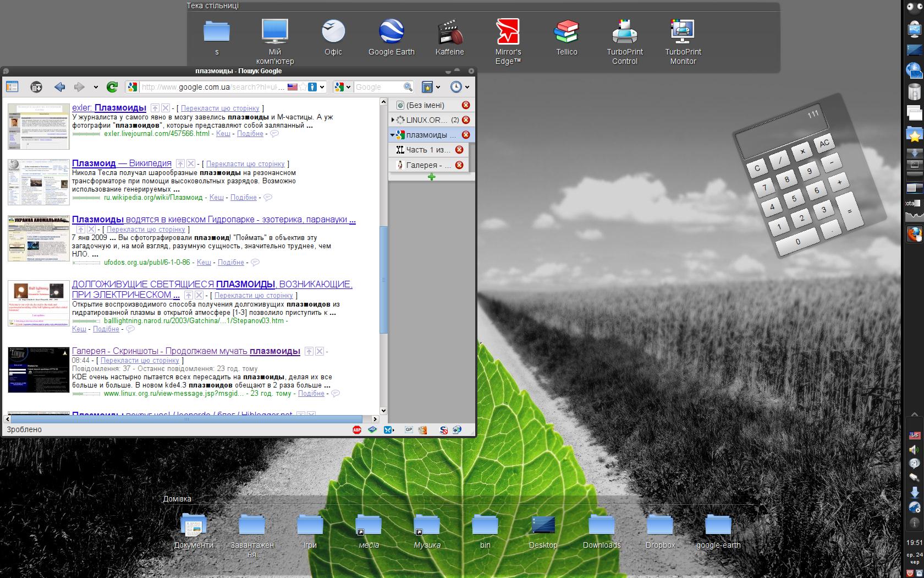Open the history clock icon in toolbar
This screenshot has width=924, height=578.
456,87
